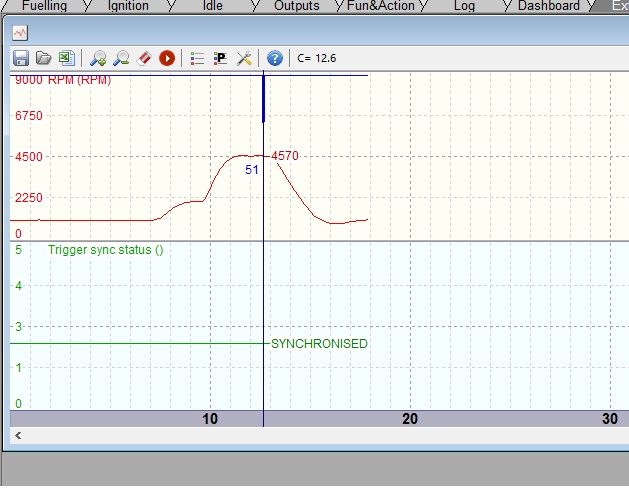Screen dimensions: 629x488
Task: Open help with blue question mark
Action: click(x=275, y=58)
